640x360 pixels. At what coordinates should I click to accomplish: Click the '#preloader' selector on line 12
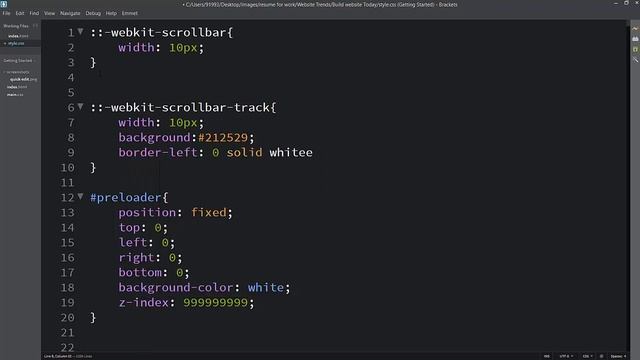pos(126,198)
